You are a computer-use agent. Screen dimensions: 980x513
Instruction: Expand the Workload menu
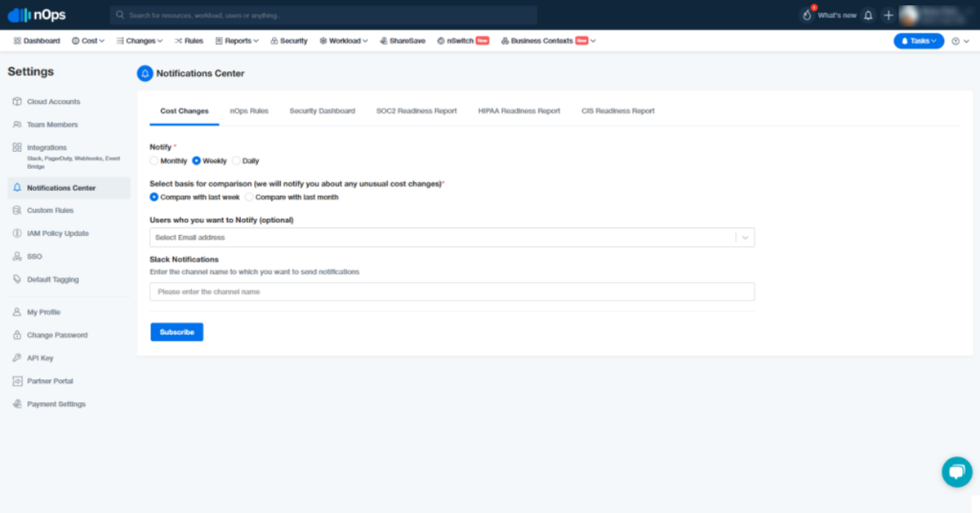click(x=343, y=41)
